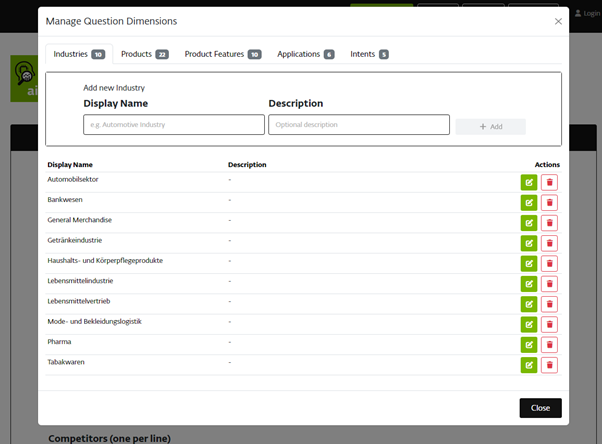Image resolution: width=602 pixels, height=444 pixels.
Task: Dismiss dialog with the X icon
Action: (x=558, y=21)
